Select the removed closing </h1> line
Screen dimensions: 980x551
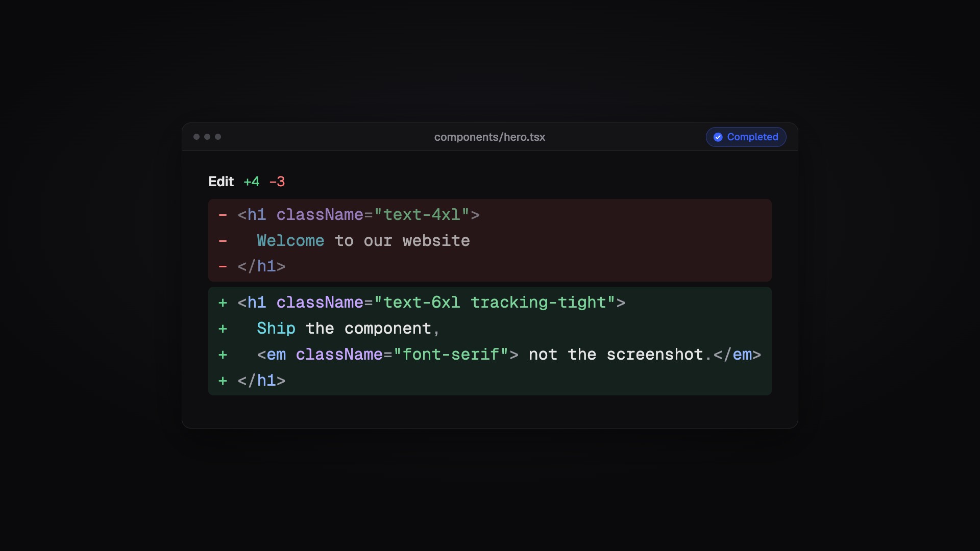(x=490, y=266)
